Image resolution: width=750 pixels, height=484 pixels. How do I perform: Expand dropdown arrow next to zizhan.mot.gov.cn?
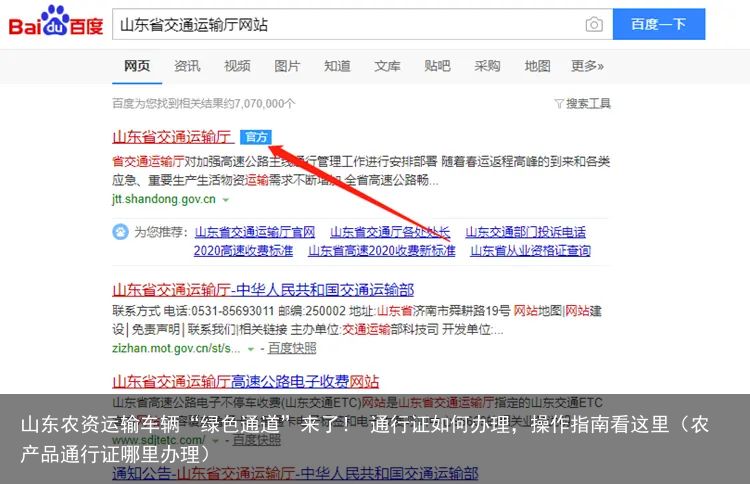250,350
